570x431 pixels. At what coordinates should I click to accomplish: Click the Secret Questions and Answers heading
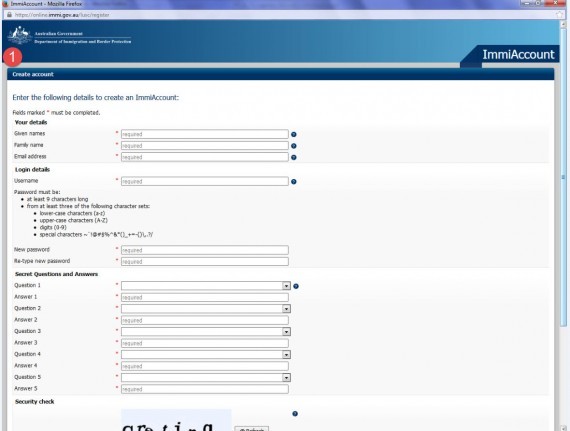(x=56, y=274)
